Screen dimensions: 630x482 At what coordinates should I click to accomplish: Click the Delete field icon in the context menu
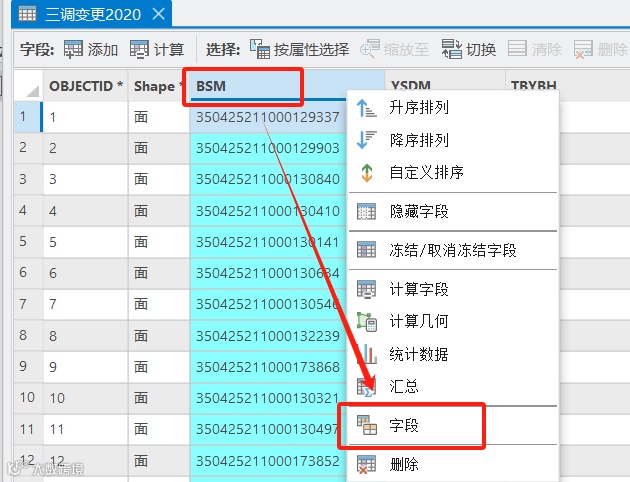pos(366,464)
